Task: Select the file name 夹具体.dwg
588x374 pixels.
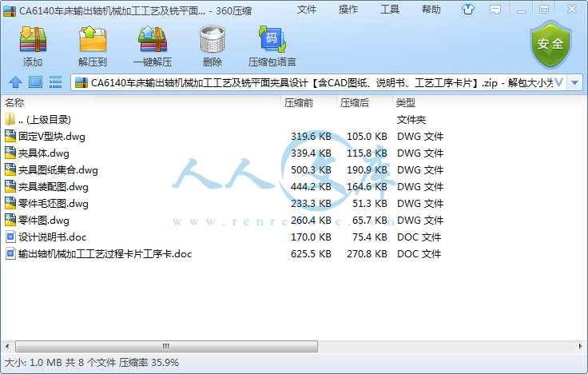Action: [44, 153]
